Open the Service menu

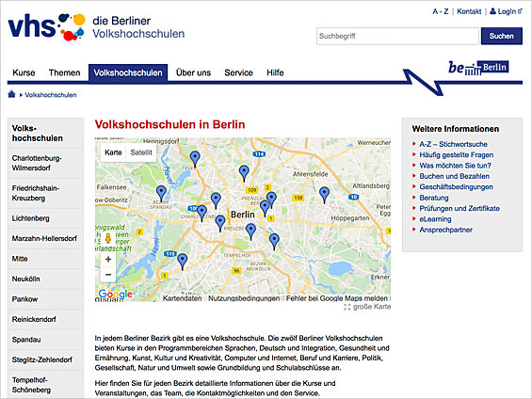point(238,72)
